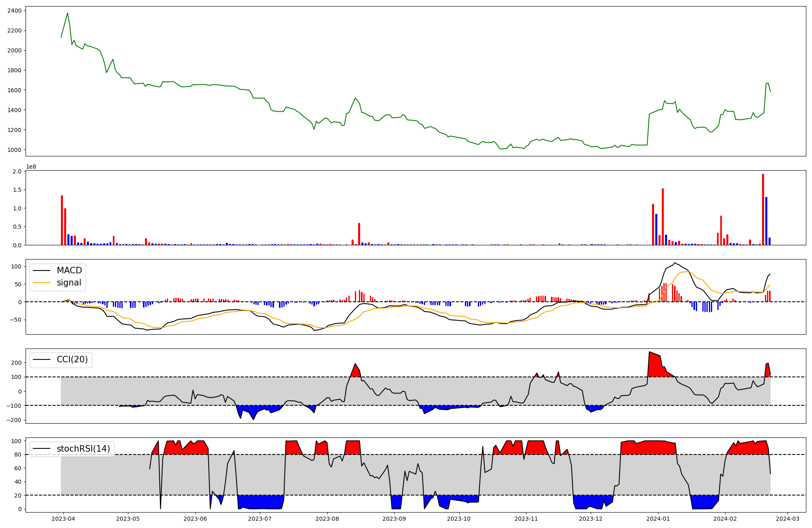The image size is (812, 528).
Task: Click the 1000 price axis tick label
Action: coord(14,150)
